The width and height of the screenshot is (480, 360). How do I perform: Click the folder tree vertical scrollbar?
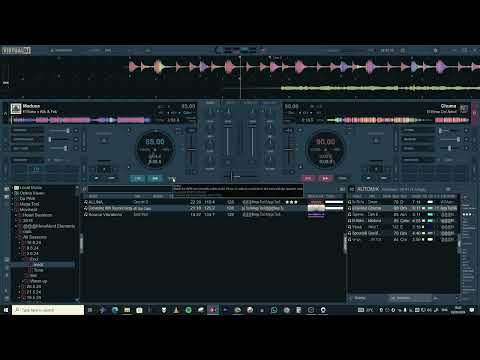point(77,243)
